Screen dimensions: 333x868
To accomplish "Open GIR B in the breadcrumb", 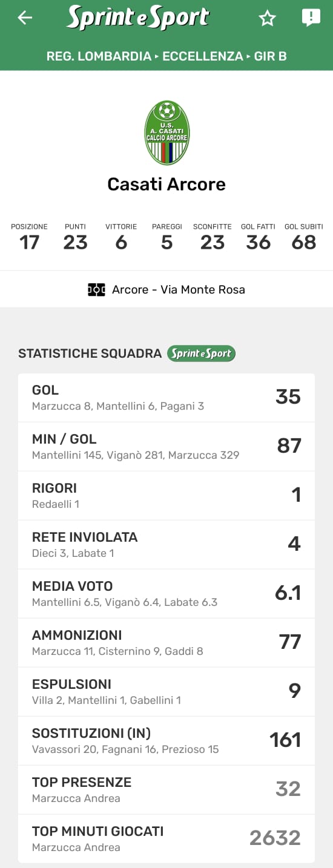I will pos(270,56).
